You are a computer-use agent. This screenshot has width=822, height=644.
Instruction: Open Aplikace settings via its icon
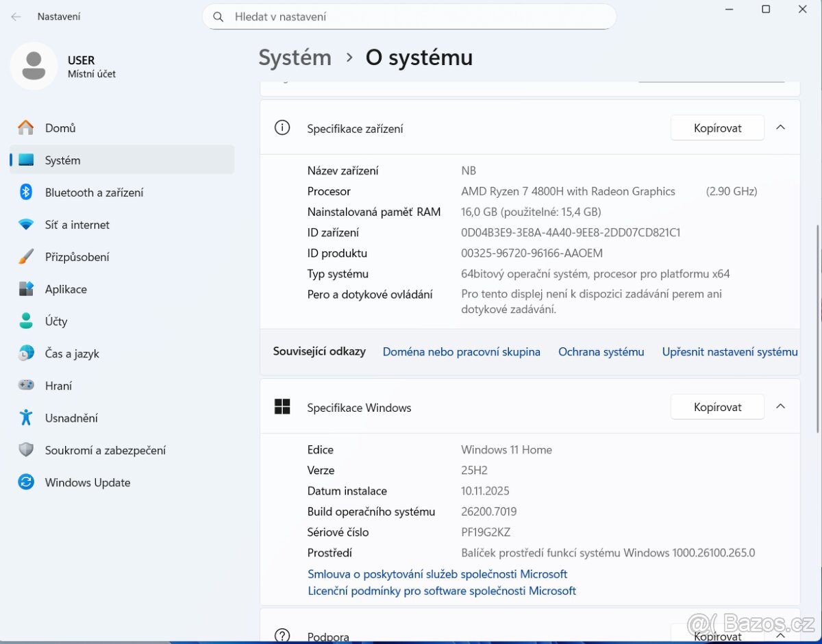pyautogui.click(x=25, y=289)
